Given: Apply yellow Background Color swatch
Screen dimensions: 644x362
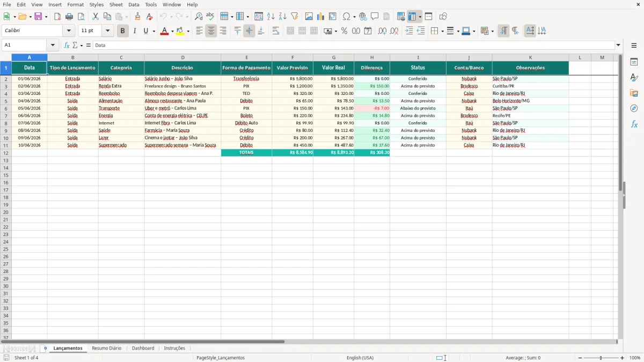Looking at the screenshot, I should pyautogui.click(x=180, y=31).
